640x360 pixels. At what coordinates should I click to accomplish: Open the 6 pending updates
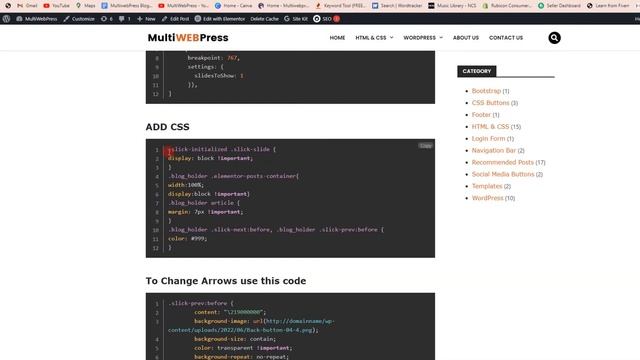pos(107,19)
